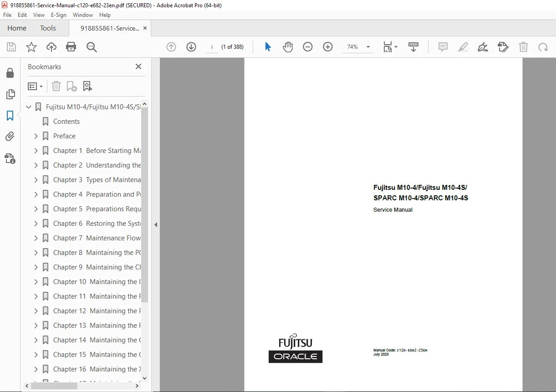Open Bookmarks options dropdown
The image size is (556, 392).
[36, 86]
